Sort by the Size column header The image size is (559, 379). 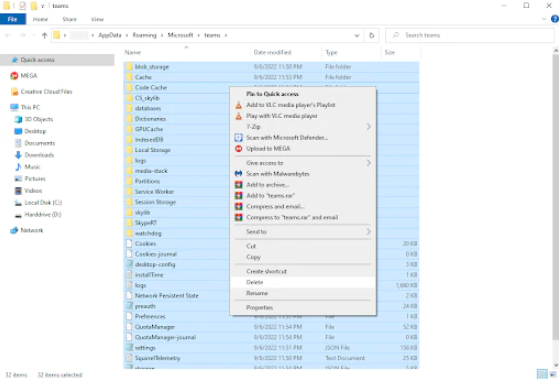tap(401, 52)
